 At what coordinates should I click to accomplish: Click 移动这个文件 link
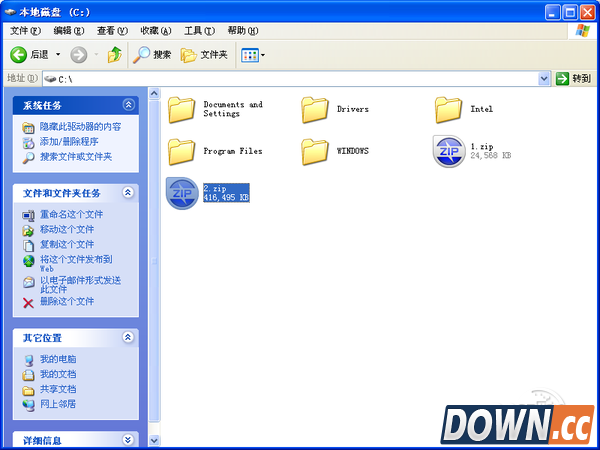click(67, 229)
